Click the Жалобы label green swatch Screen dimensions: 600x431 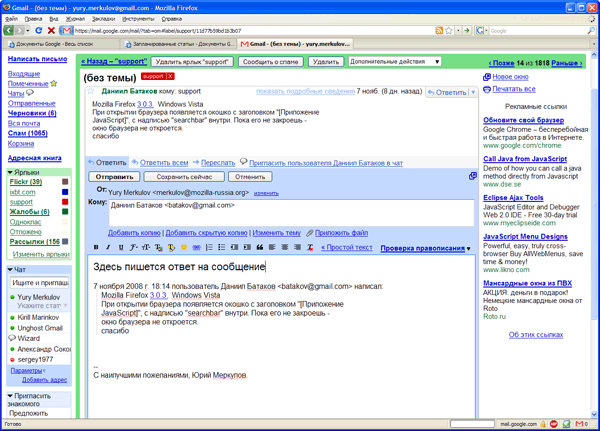(65, 212)
